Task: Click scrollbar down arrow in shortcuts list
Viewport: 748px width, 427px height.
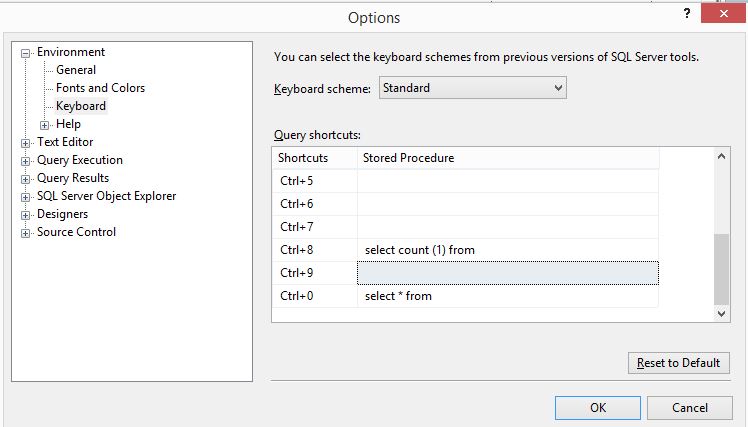Action: [x=721, y=313]
